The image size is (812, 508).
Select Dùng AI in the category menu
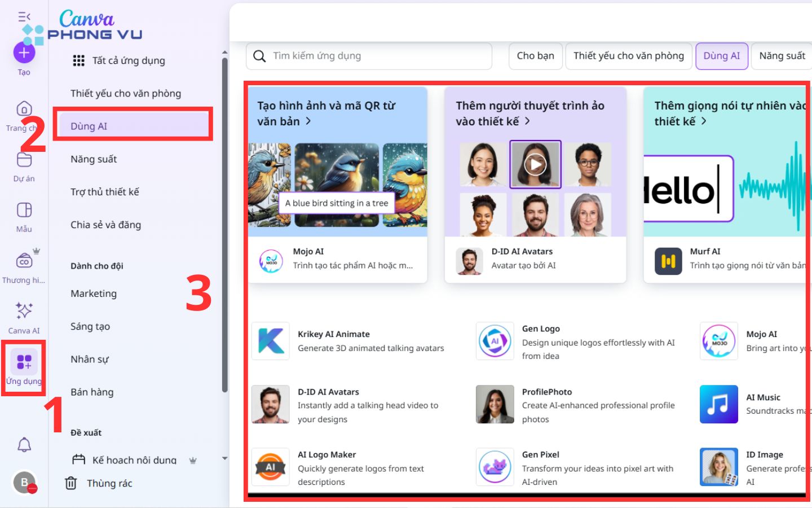(133, 124)
